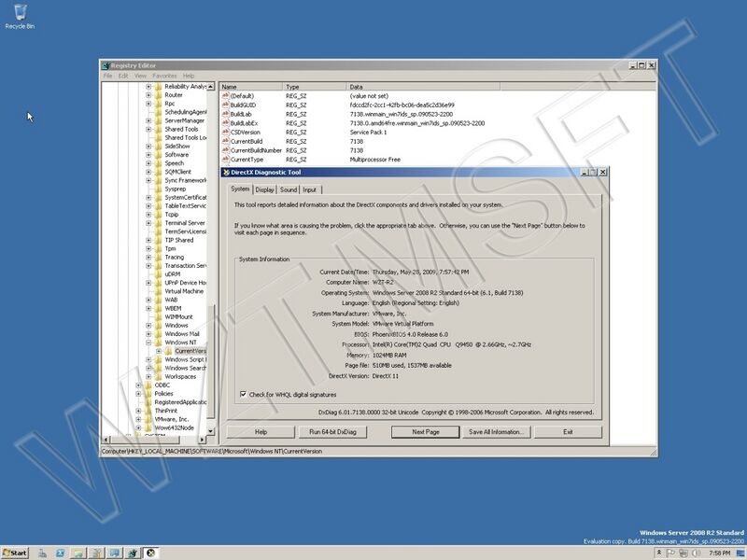The image size is (747, 560).
Task: Click the CurrentBuildNumber string value icon
Action: (x=225, y=150)
